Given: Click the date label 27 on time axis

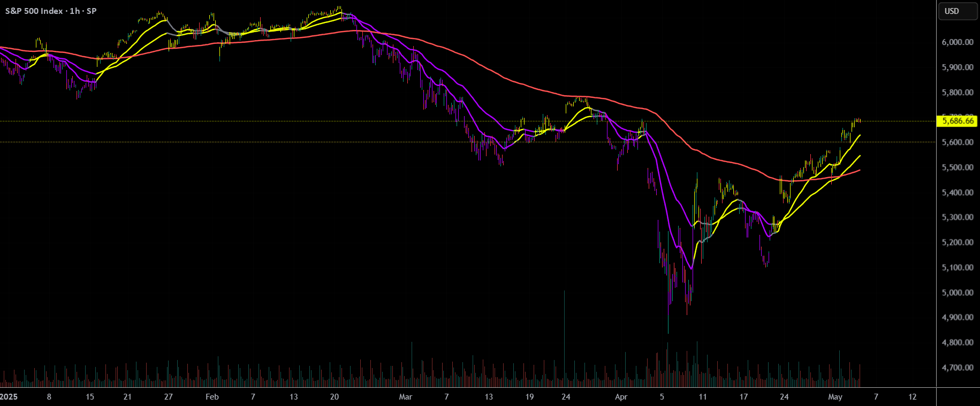Looking at the screenshot, I should tap(169, 397).
